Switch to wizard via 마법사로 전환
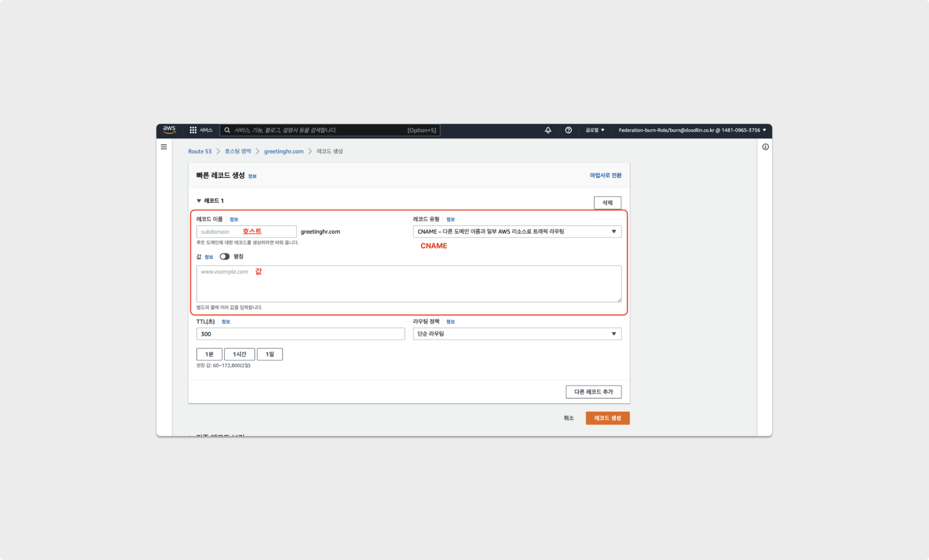 pyautogui.click(x=605, y=176)
